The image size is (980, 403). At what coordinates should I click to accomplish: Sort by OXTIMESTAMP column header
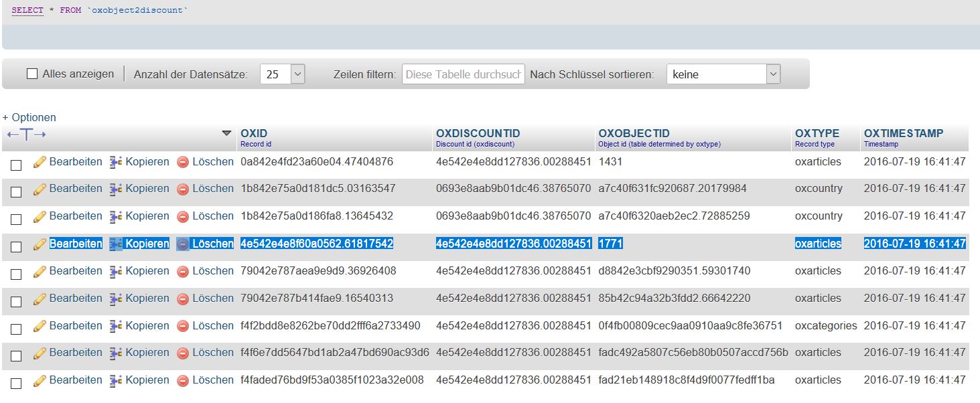pyautogui.click(x=904, y=133)
